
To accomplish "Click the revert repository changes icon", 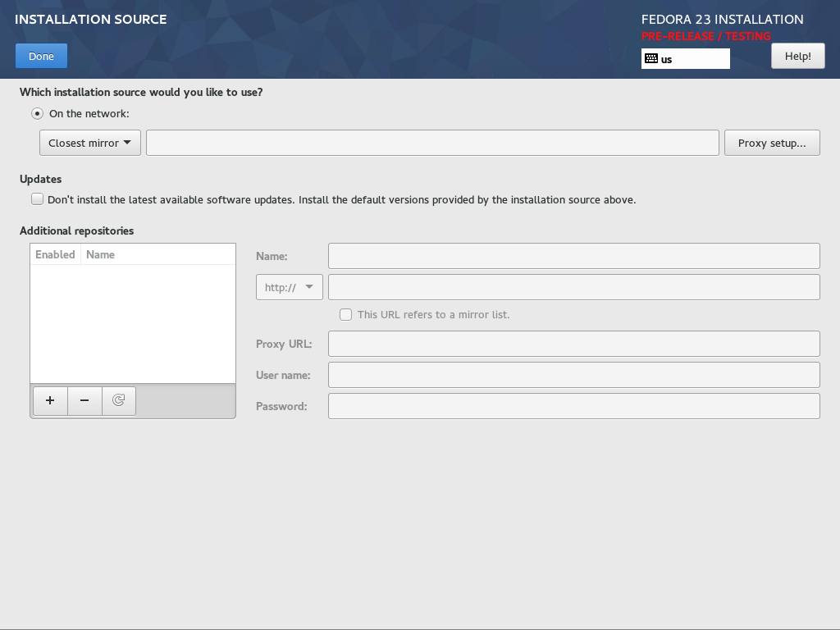I will [x=118, y=400].
